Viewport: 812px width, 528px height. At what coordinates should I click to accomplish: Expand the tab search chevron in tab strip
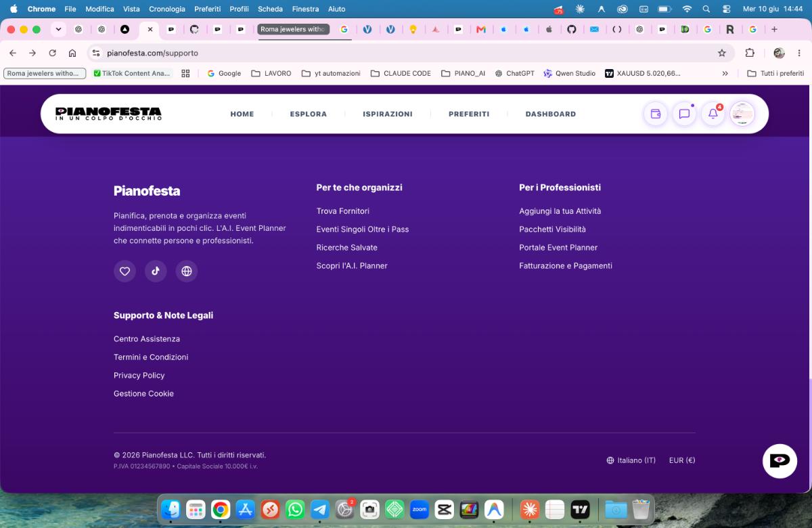[58, 29]
